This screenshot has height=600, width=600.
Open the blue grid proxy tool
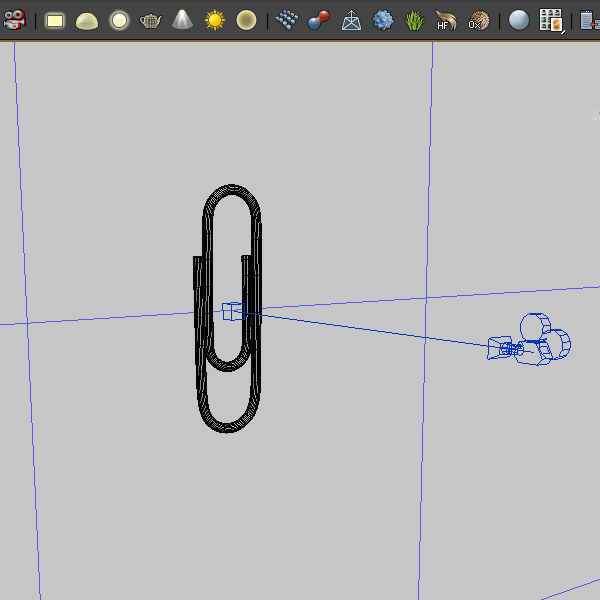tap(287, 20)
